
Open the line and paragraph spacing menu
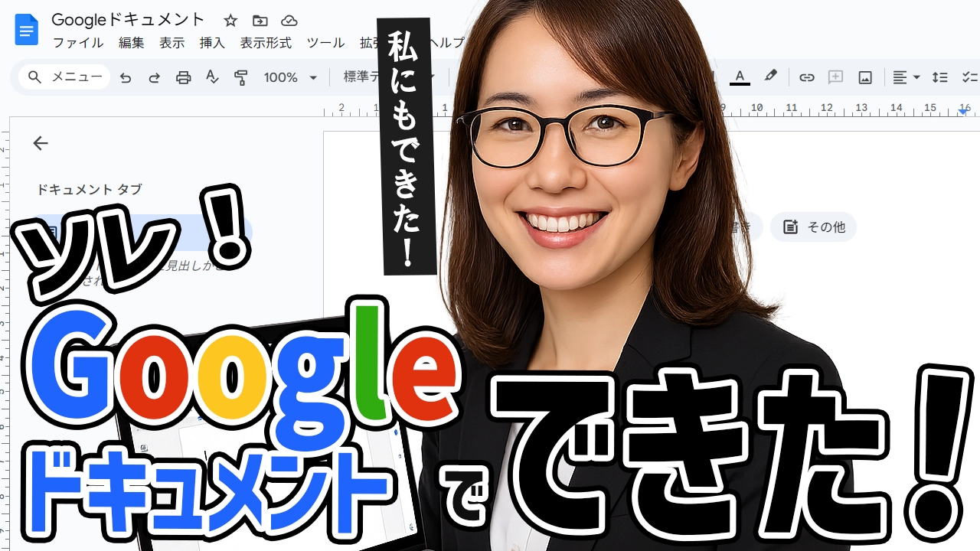coord(939,77)
